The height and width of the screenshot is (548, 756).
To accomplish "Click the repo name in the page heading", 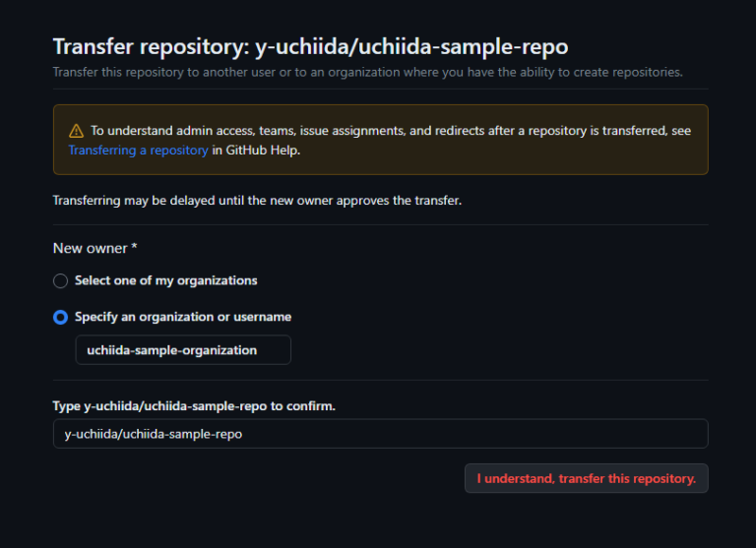I will 410,46.
